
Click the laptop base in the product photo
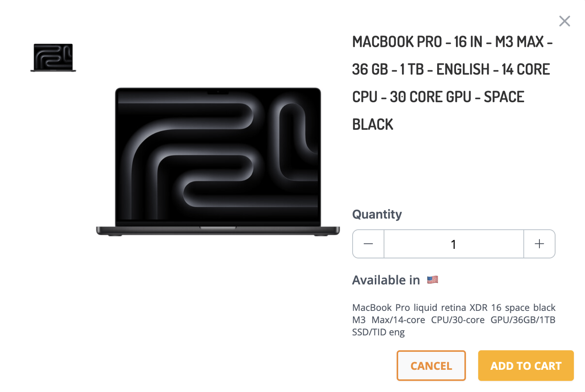(x=218, y=231)
